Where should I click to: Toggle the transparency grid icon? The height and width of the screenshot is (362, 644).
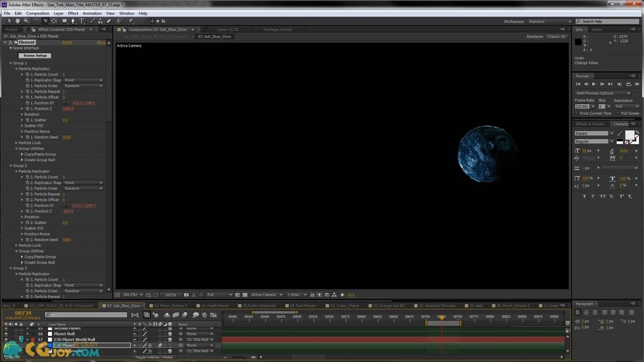(245, 295)
